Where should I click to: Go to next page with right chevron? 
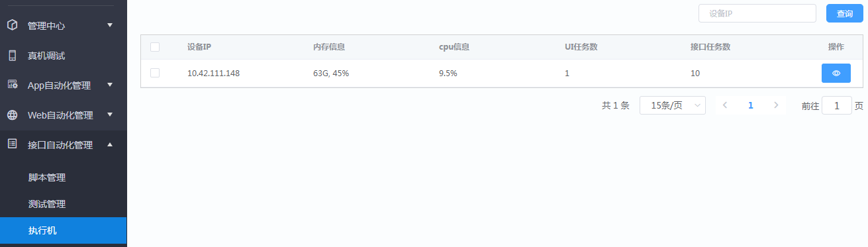[x=776, y=105]
